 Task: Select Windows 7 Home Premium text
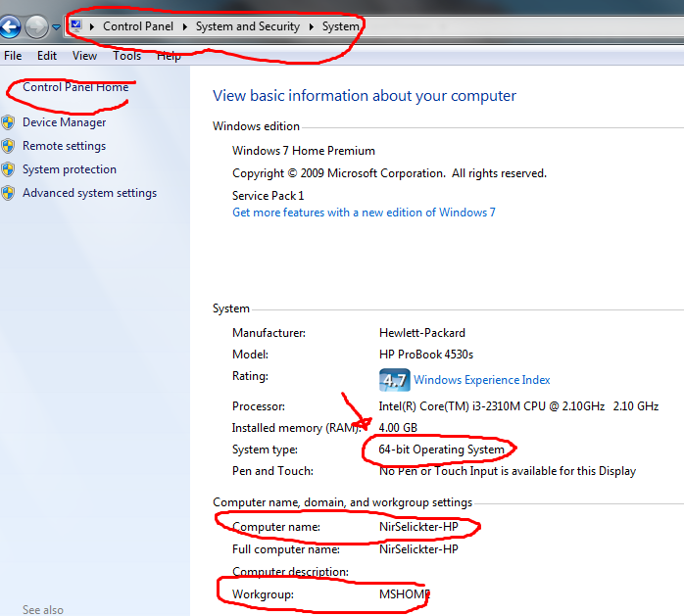pos(304,151)
